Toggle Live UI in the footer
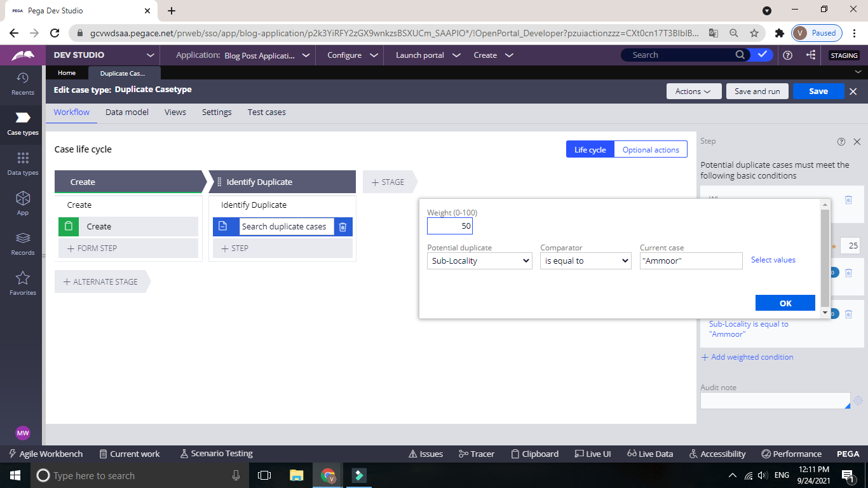The width and height of the screenshot is (868, 488). click(x=592, y=454)
